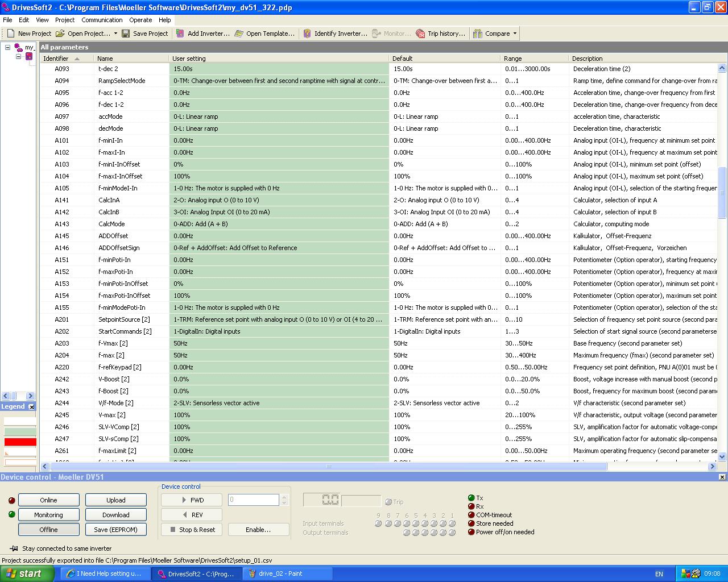Toggle Stay connected to same inverter pin

[14, 548]
